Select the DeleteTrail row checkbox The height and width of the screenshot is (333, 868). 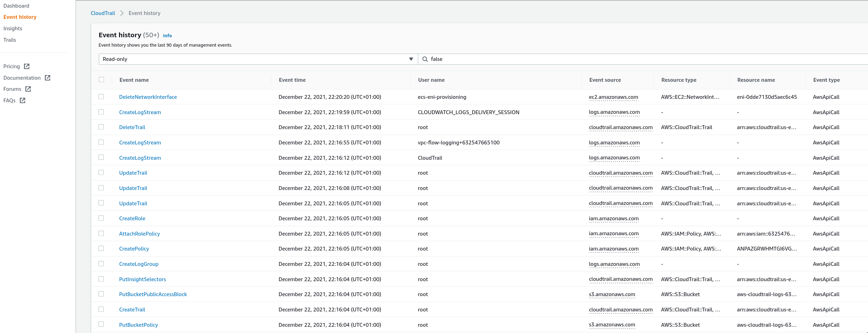101,127
